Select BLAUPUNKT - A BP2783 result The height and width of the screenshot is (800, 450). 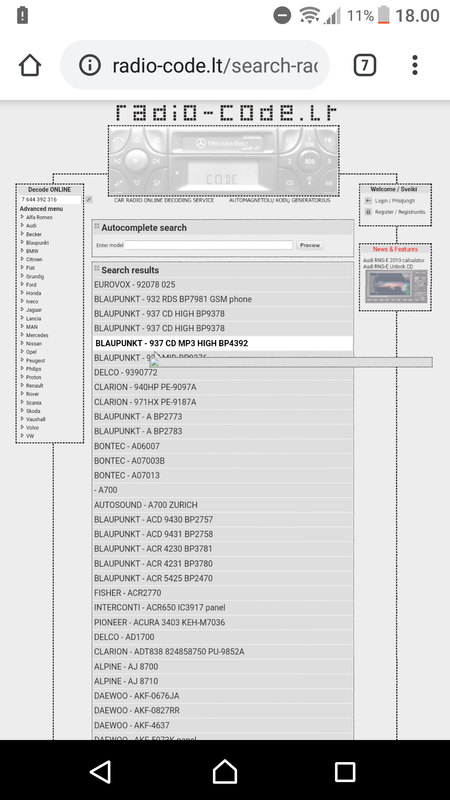[x=222, y=431]
